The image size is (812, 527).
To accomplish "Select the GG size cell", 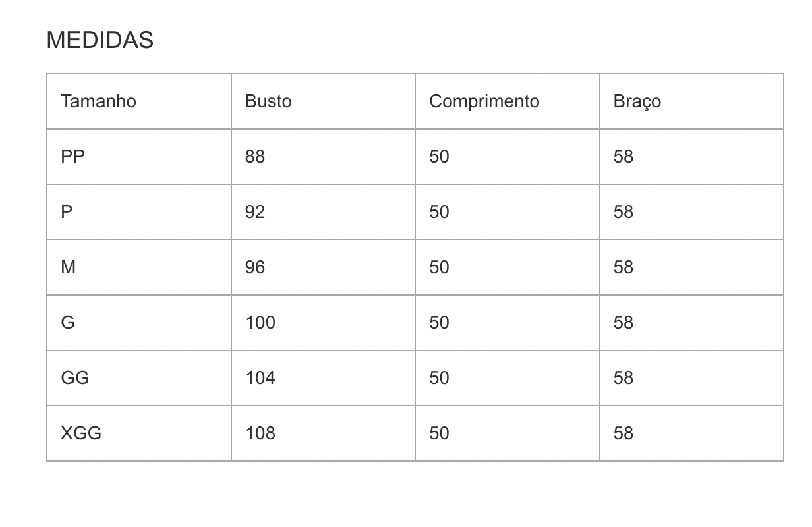I will point(74,378).
